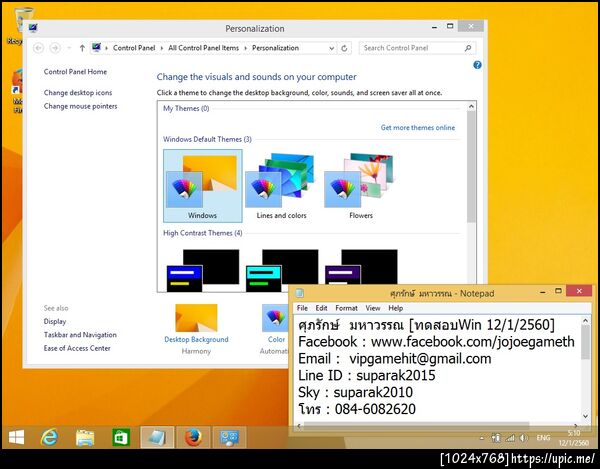Open the Display link
The image size is (600, 469).
55,321
